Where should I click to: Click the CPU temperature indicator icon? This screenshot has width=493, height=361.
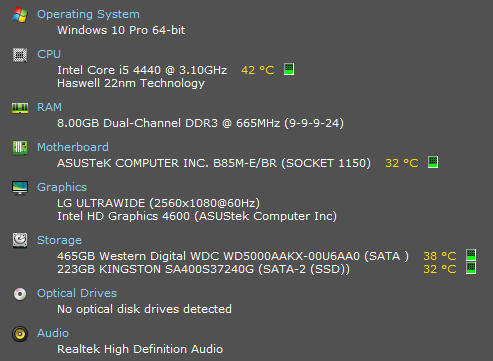[289, 69]
